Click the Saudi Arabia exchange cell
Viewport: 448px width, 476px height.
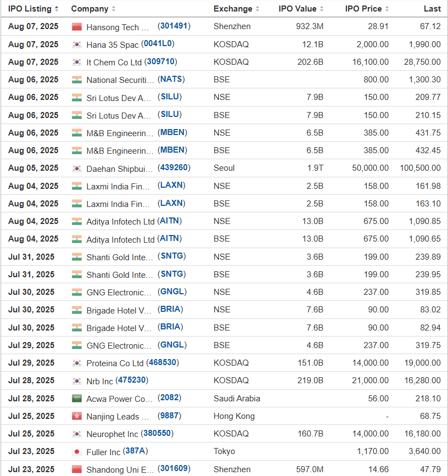(237, 398)
